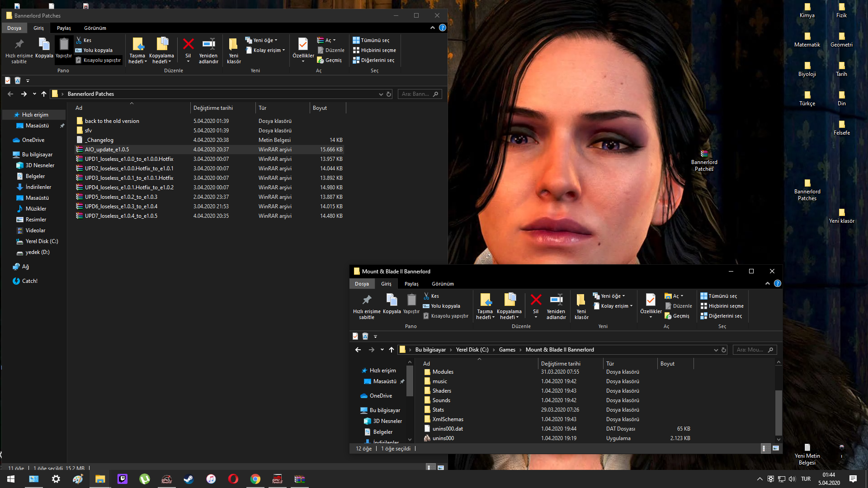Open the Twitch app on the taskbar
This screenshot has width=868, height=488.
tap(122, 479)
